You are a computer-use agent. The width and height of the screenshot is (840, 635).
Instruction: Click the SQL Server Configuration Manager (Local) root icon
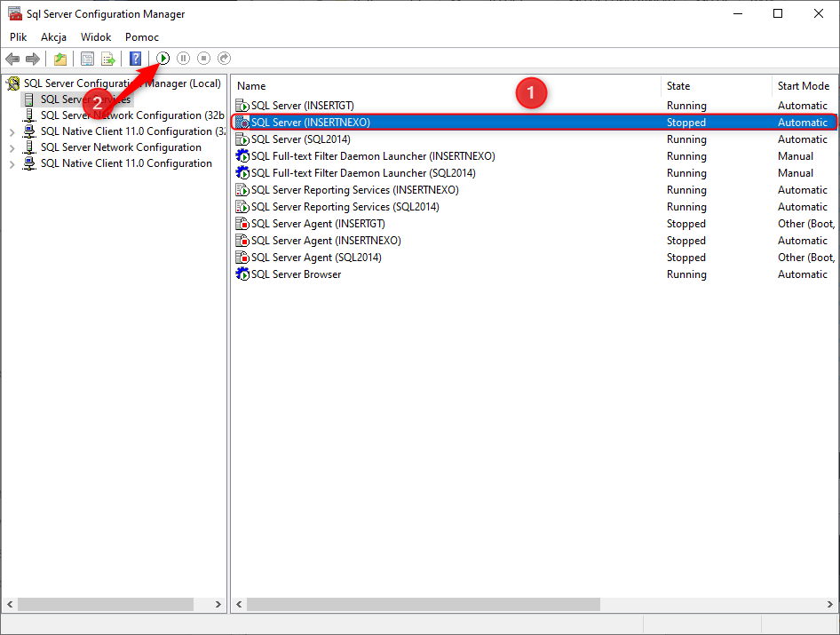(13, 83)
